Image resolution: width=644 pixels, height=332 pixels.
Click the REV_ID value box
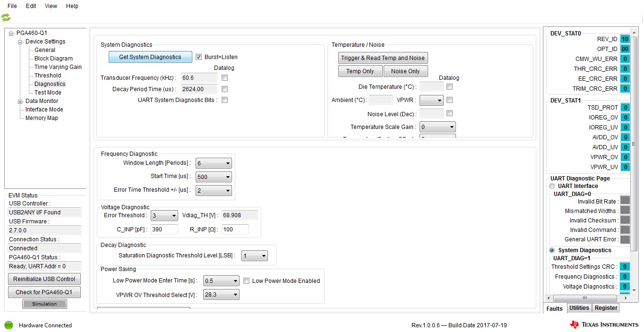pos(625,39)
